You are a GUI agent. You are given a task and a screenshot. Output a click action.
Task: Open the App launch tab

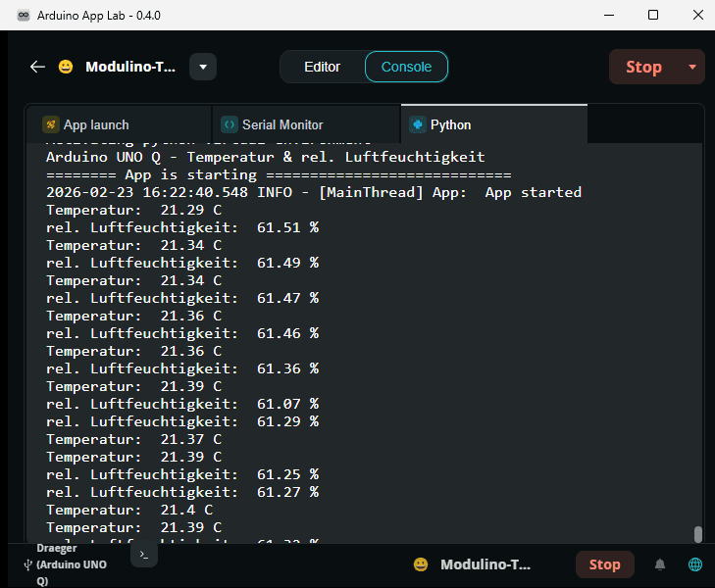119,124
